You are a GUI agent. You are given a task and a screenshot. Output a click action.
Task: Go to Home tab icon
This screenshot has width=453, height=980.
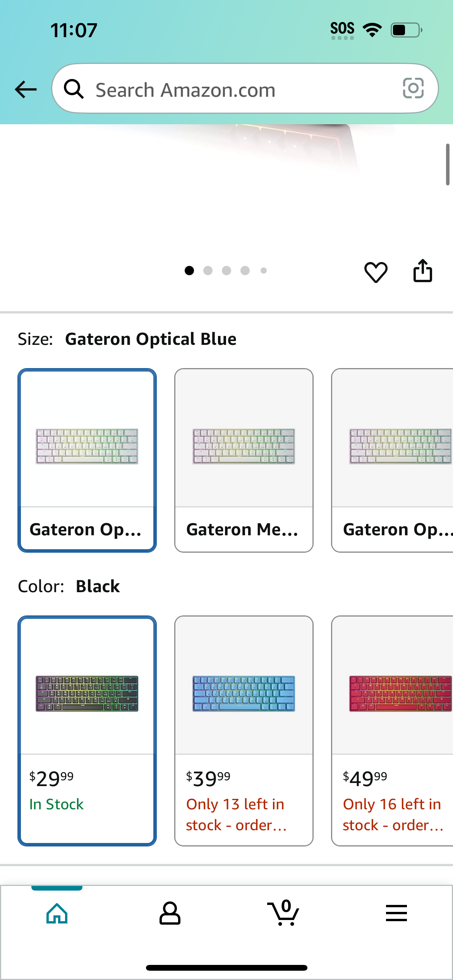(57, 913)
